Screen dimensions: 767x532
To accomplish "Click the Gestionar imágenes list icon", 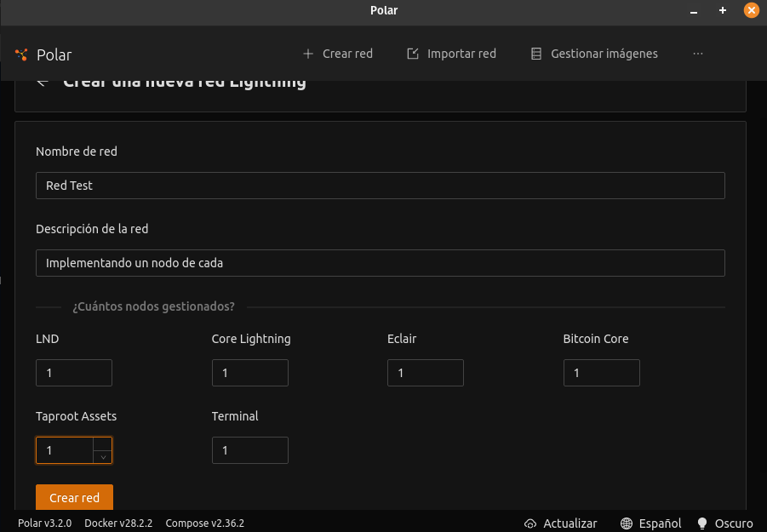I will click(x=536, y=54).
